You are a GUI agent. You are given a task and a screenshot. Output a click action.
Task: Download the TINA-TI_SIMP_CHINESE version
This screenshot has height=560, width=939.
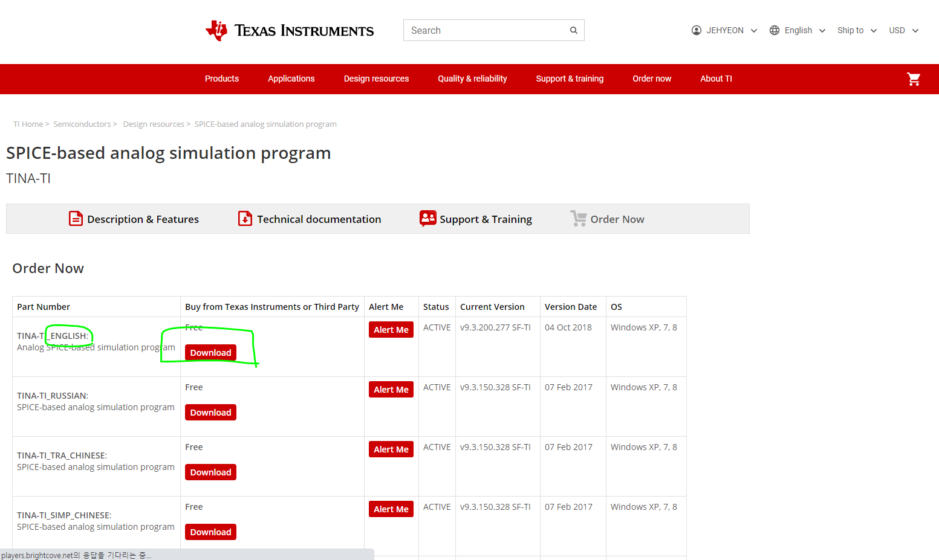(210, 532)
